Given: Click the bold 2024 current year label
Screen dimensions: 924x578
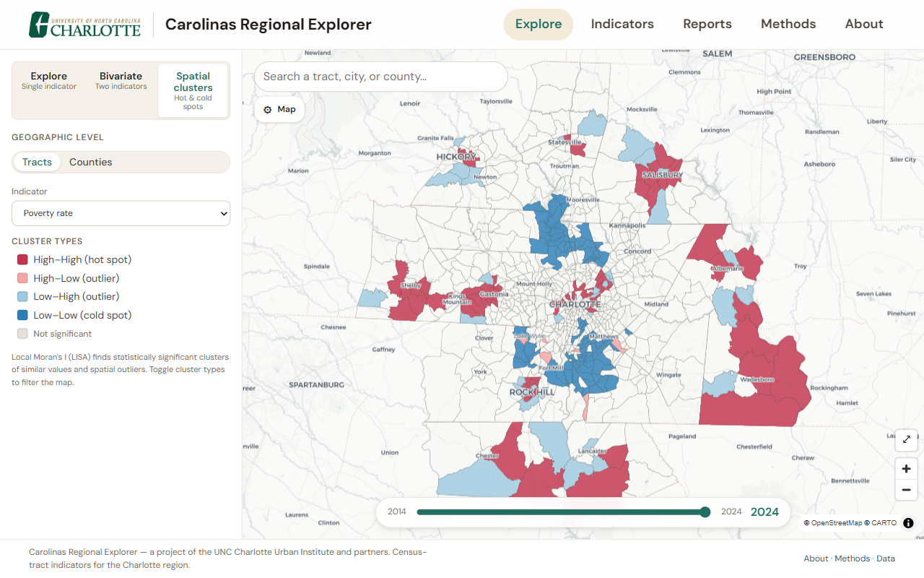Looking at the screenshot, I should coord(764,512).
